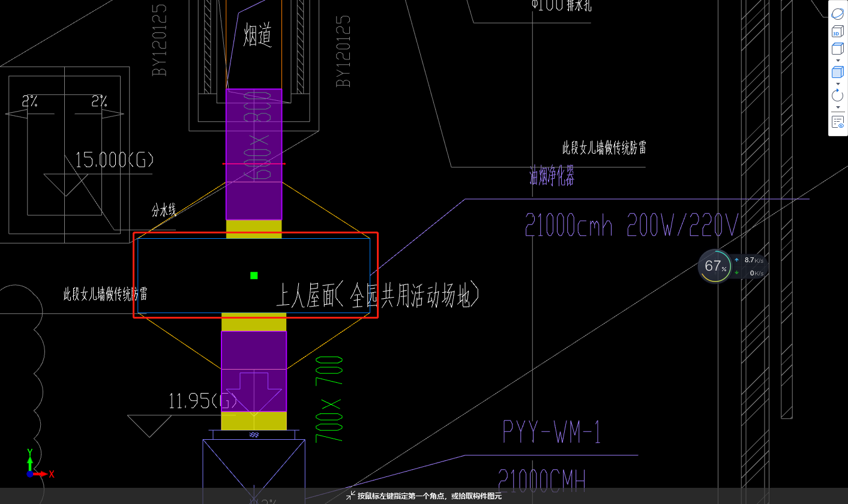Click the text '油烟净化器'
This screenshot has height=504, width=848.
click(552, 176)
